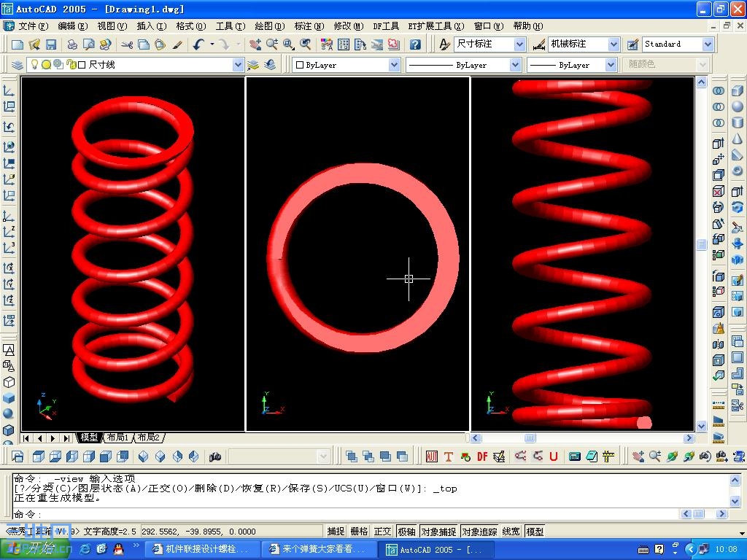Viewport: 747px width, 560px height.
Task: Click the T text icon in bottom toolbar
Action: pos(449,456)
